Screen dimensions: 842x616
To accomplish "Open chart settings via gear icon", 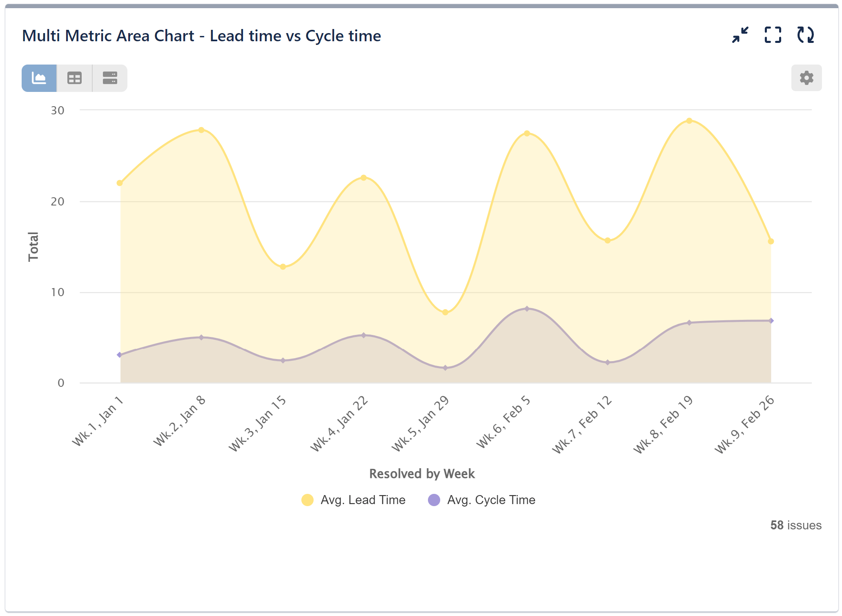I will coord(806,78).
